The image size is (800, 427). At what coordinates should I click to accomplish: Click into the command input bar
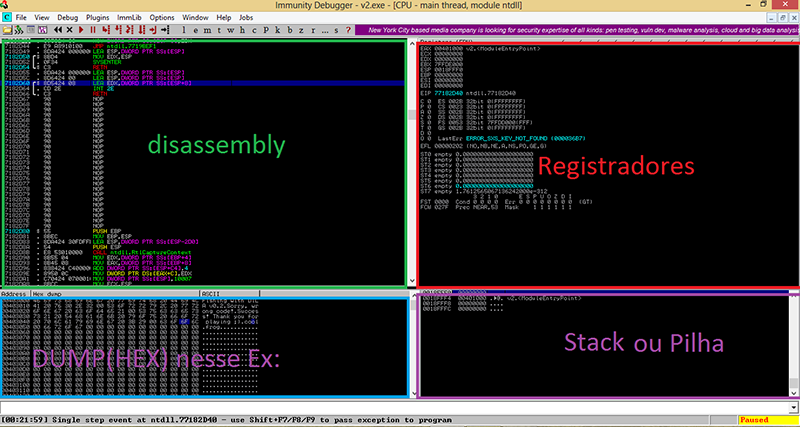pyautogui.click(x=394, y=407)
